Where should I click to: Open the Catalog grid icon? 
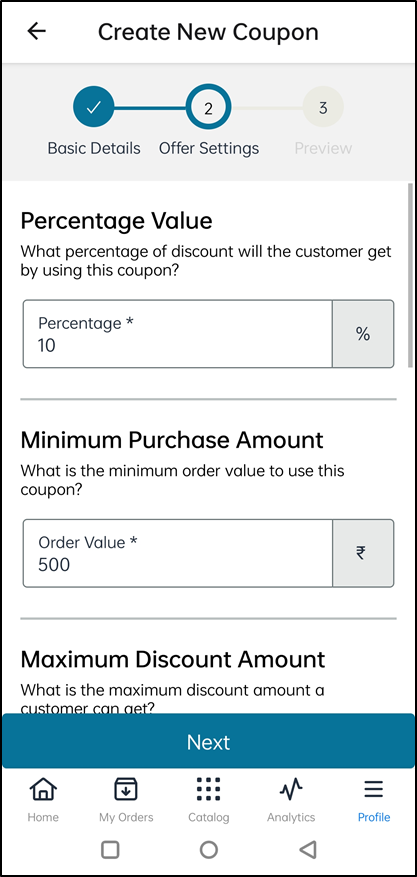coord(208,790)
